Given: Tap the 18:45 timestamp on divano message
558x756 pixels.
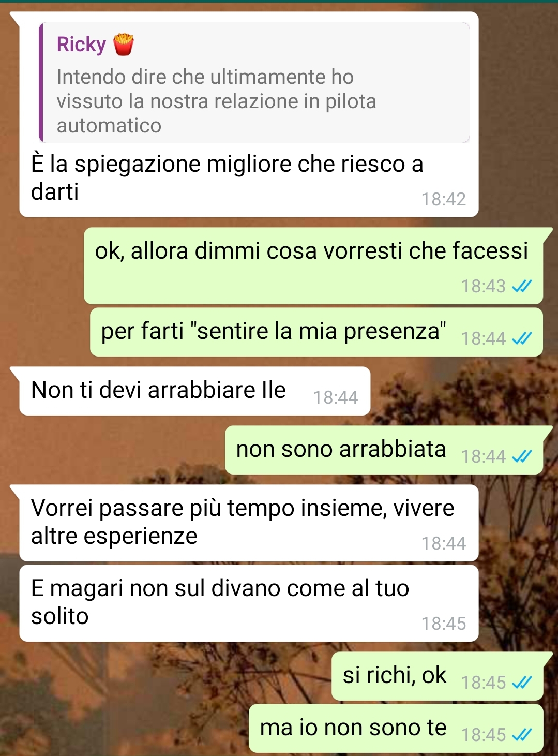Looking at the screenshot, I should (x=443, y=624).
